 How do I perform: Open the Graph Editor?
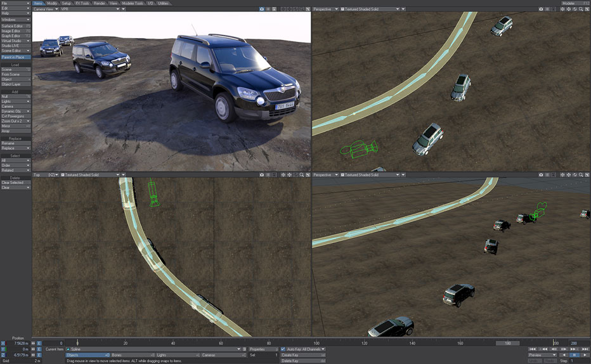pyautogui.click(x=15, y=36)
